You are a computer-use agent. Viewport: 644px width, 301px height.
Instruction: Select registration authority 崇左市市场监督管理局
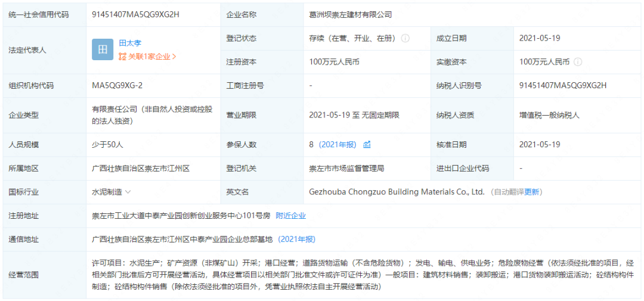346,168
